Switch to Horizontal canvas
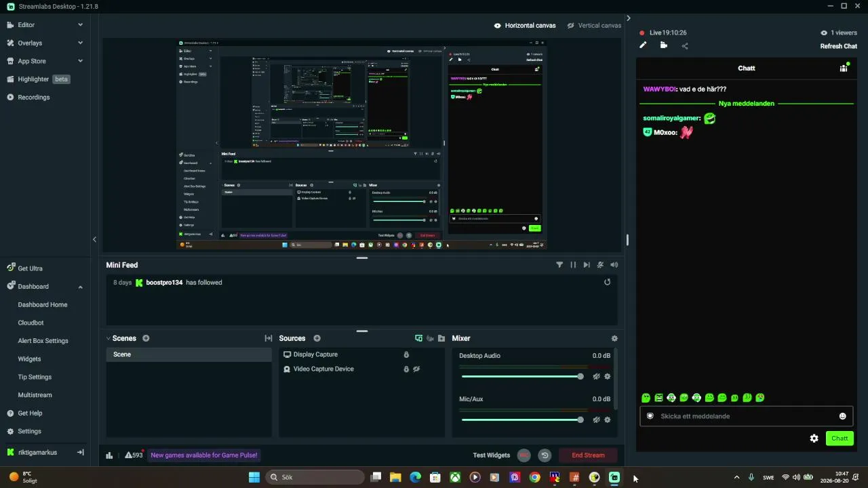Viewport: 868px width, 488px height. 525,25
